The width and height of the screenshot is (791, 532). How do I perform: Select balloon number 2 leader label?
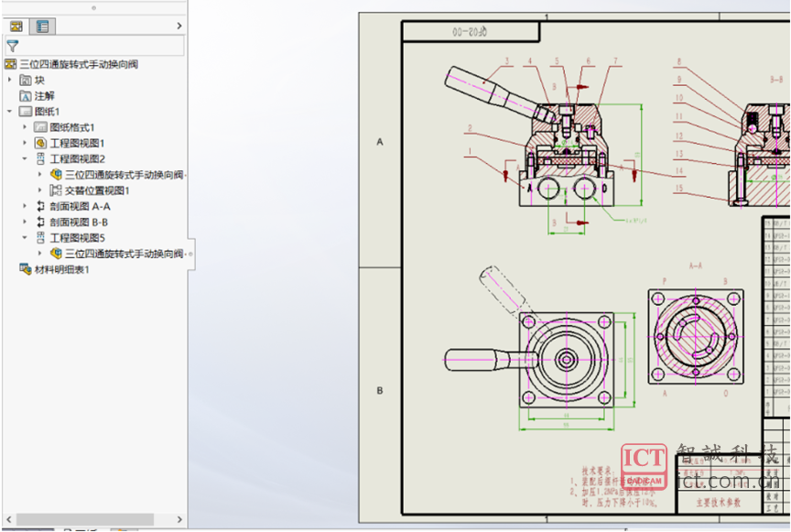tap(470, 128)
